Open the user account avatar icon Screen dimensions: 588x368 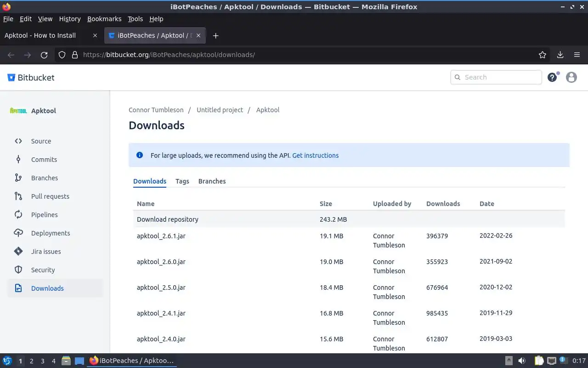[x=571, y=77]
